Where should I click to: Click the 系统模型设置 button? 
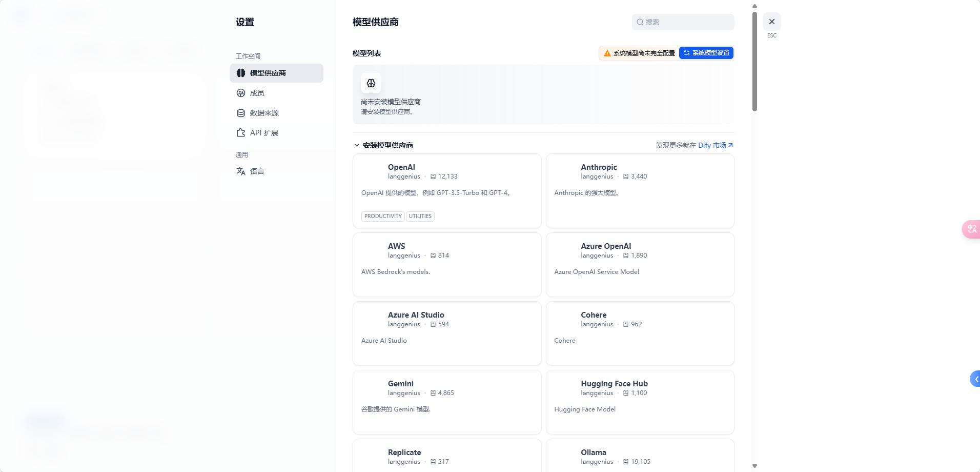[x=706, y=53]
